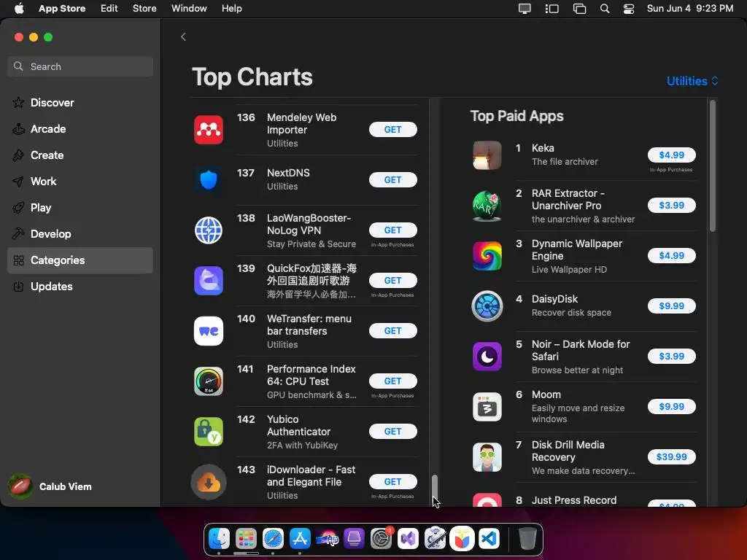This screenshot has width=747, height=560.
Task: Open the QuickFox app icon
Action: coord(208,281)
